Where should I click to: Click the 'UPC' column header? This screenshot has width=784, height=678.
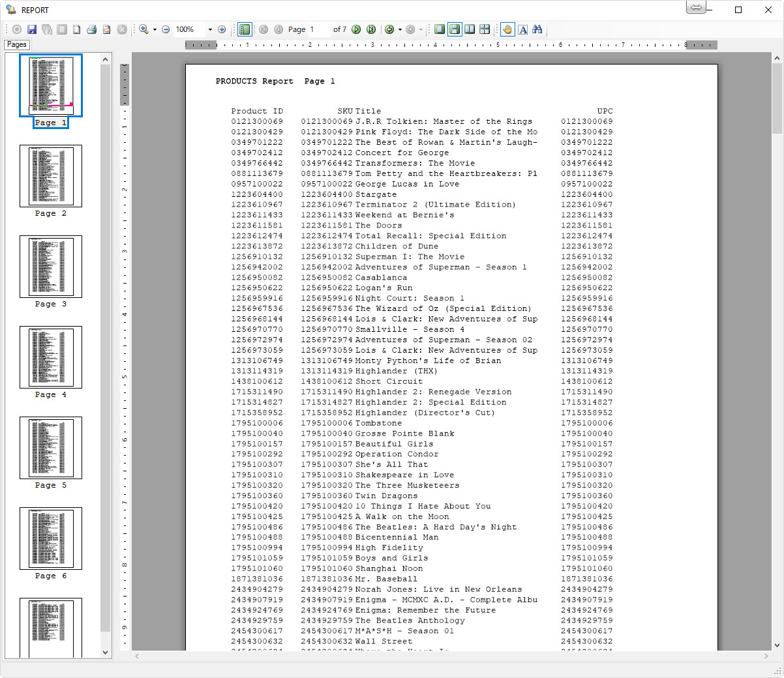tap(605, 111)
